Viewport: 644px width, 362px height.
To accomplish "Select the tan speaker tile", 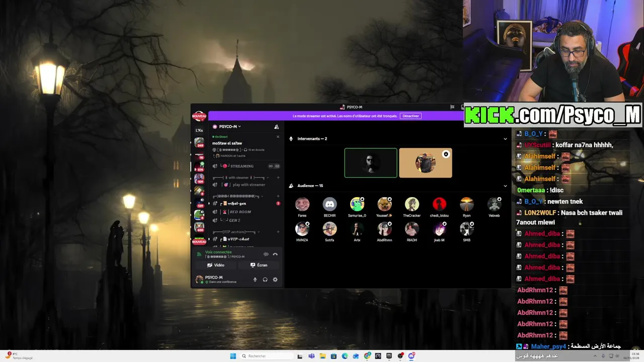I will coord(426,163).
